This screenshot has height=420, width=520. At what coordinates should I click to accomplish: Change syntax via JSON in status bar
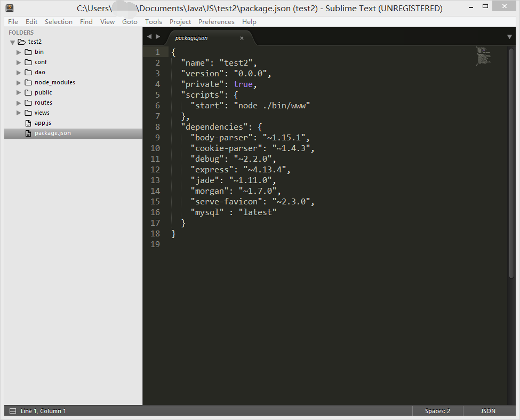(x=488, y=411)
